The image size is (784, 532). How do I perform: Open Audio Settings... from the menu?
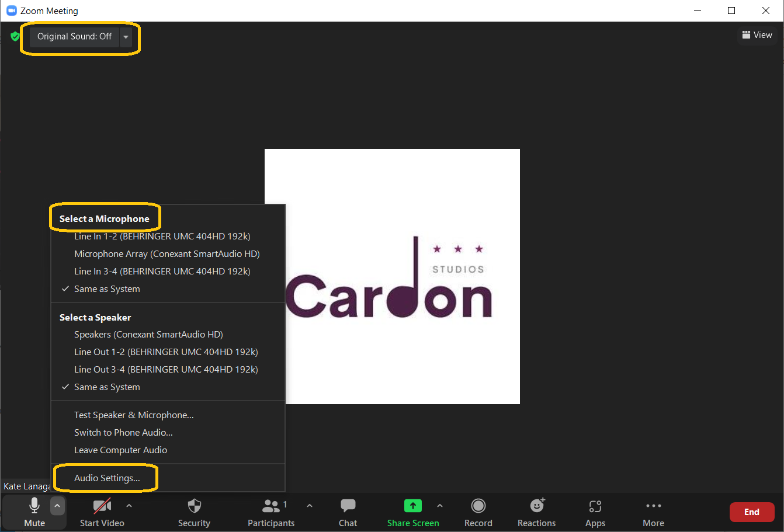pyautogui.click(x=107, y=478)
